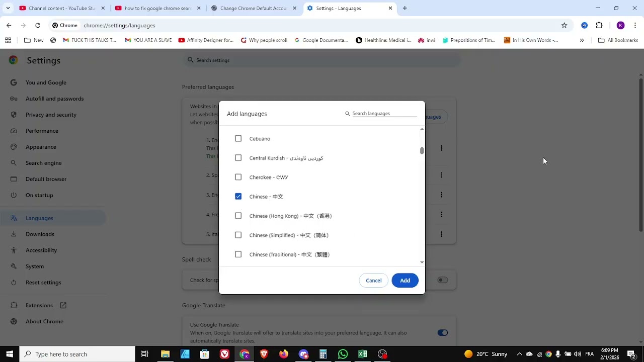Open Affinity Designer bookmark
Image resolution: width=644 pixels, height=362 pixels.
[206, 40]
